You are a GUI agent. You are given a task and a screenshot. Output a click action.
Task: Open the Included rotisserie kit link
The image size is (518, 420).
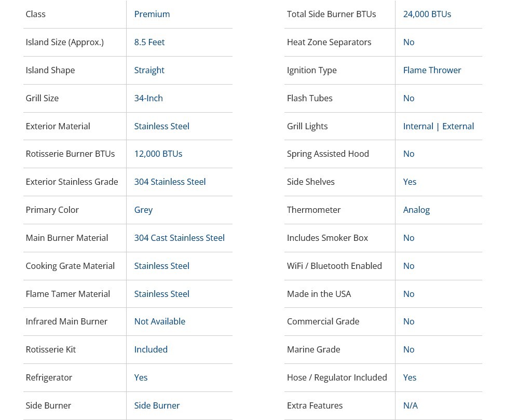tap(151, 349)
